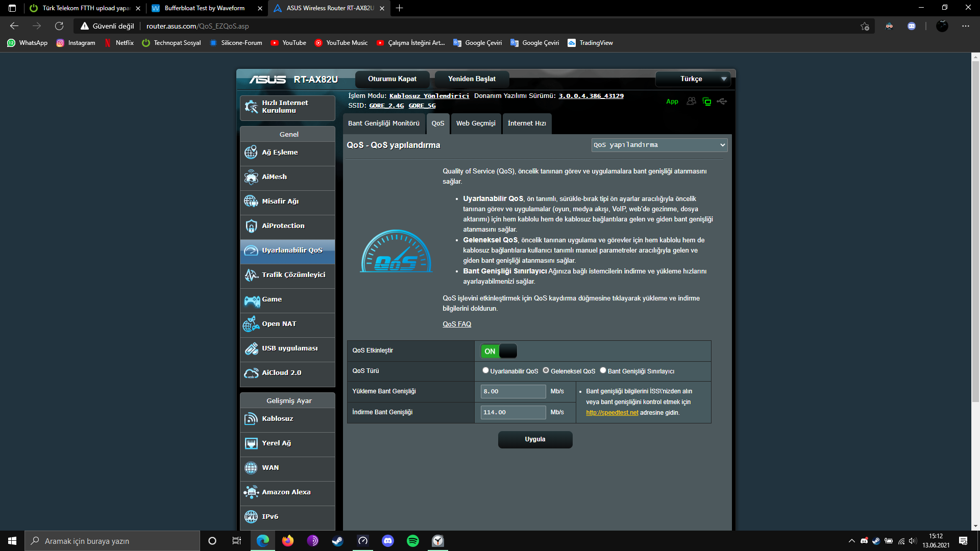Screen dimensions: 980x551
Task: Open the Game controller icon
Action: [251, 300]
